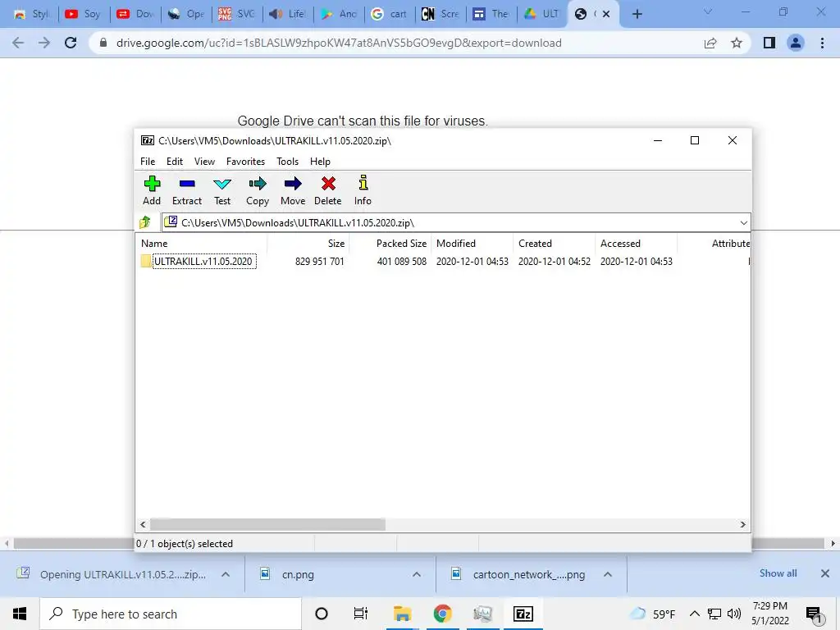Click 7-Zip taskbar icon
The image size is (840, 630).
[523, 614]
